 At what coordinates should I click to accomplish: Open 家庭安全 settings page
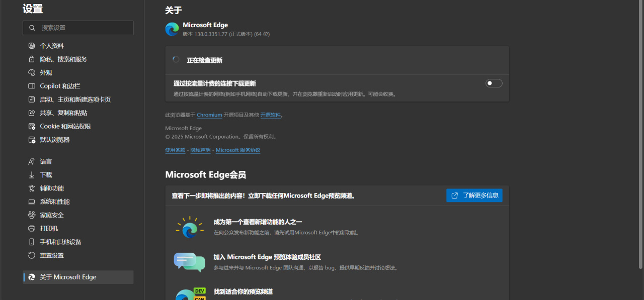tap(78, 215)
